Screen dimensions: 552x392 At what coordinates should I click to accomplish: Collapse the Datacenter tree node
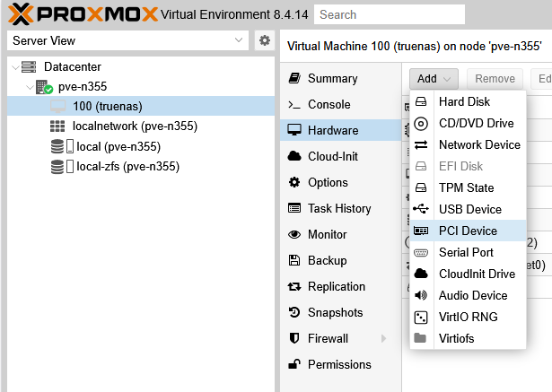tap(15, 67)
